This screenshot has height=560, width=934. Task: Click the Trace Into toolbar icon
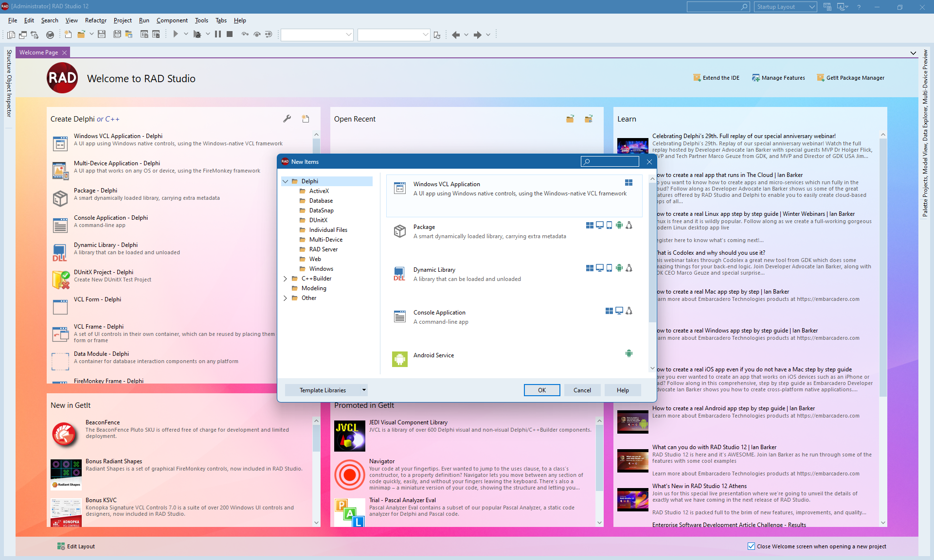[x=245, y=35]
